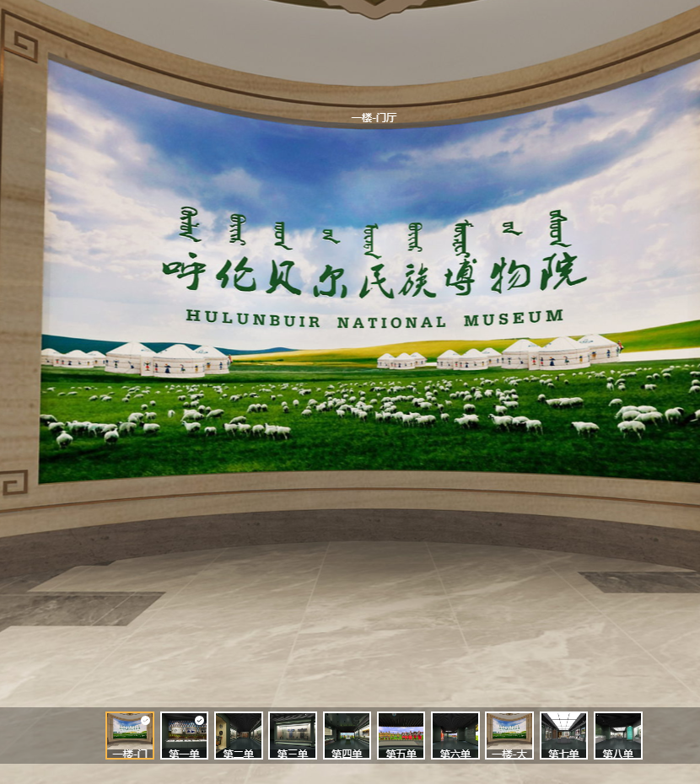Open the 第四单 scene thumbnail

click(x=347, y=735)
